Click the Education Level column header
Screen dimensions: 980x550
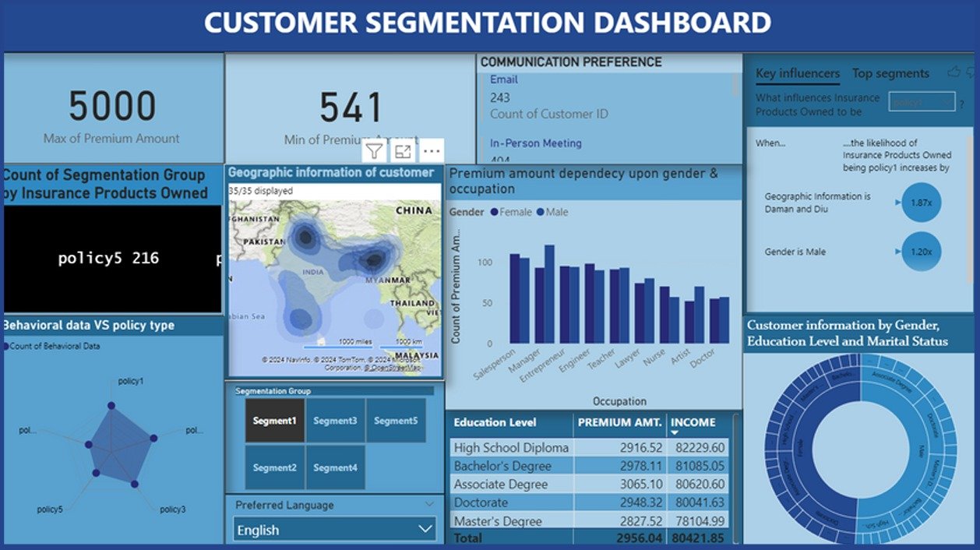click(x=495, y=422)
